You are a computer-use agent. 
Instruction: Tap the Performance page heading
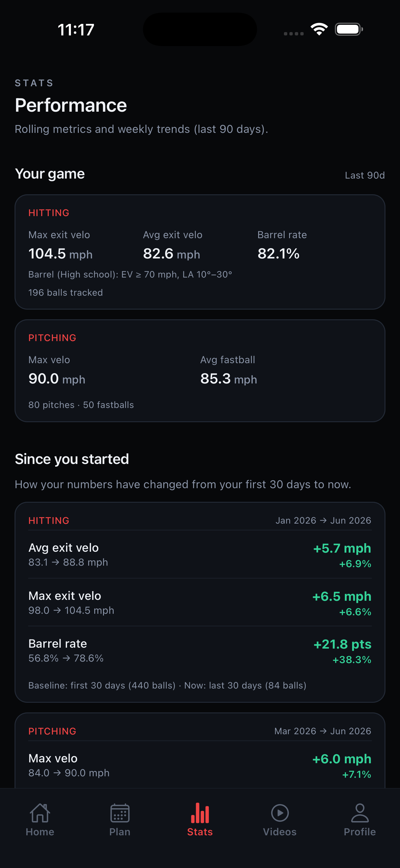coord(71,105)
